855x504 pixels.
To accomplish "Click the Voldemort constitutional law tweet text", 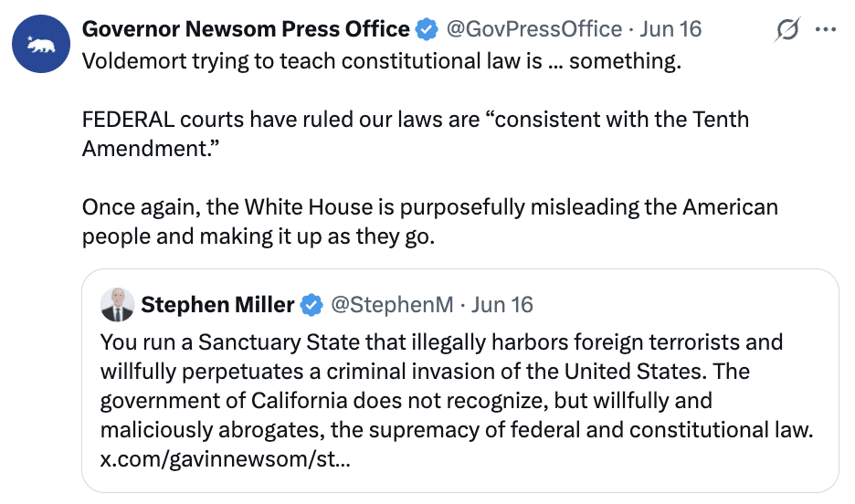I will click(382, 61).
